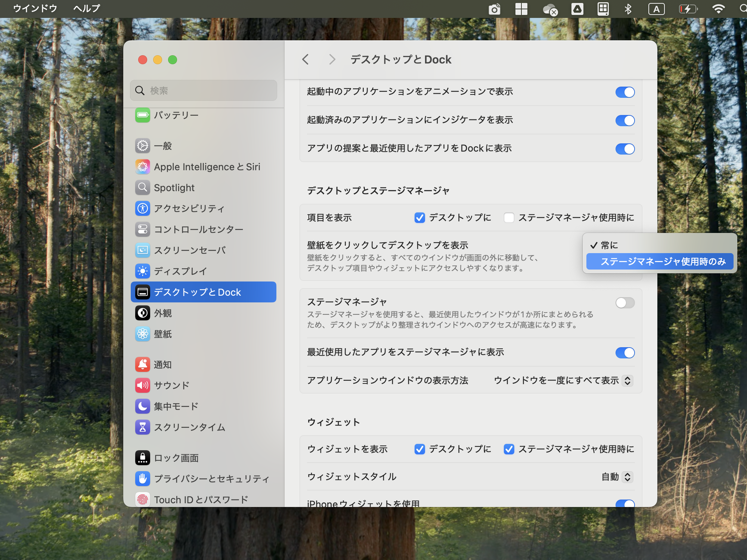
Task: Select アクセシビリティ in the sidebar
Action: coord(189,208)
